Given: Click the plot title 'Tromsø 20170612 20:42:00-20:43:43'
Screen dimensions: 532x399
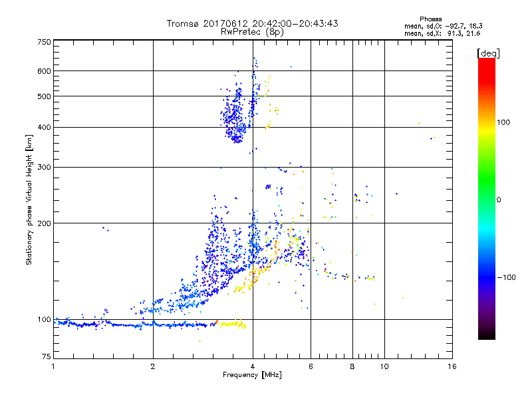Looking at the screenshot, I should coord(252,23).
